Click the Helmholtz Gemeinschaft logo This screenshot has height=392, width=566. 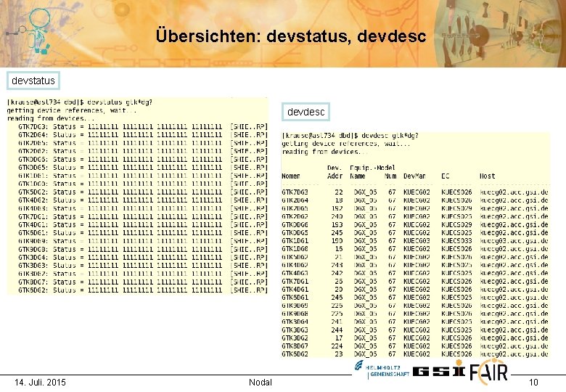382,370
